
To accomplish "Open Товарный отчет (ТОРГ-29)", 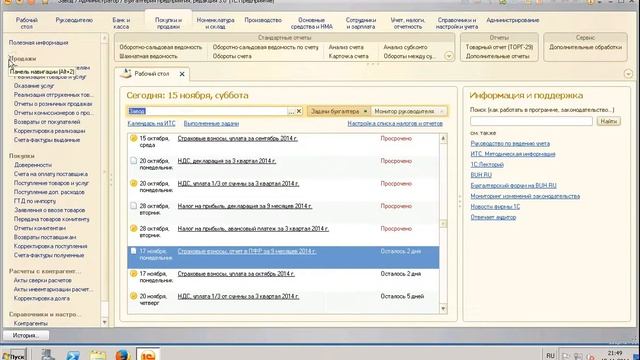I will pos(499,47).
